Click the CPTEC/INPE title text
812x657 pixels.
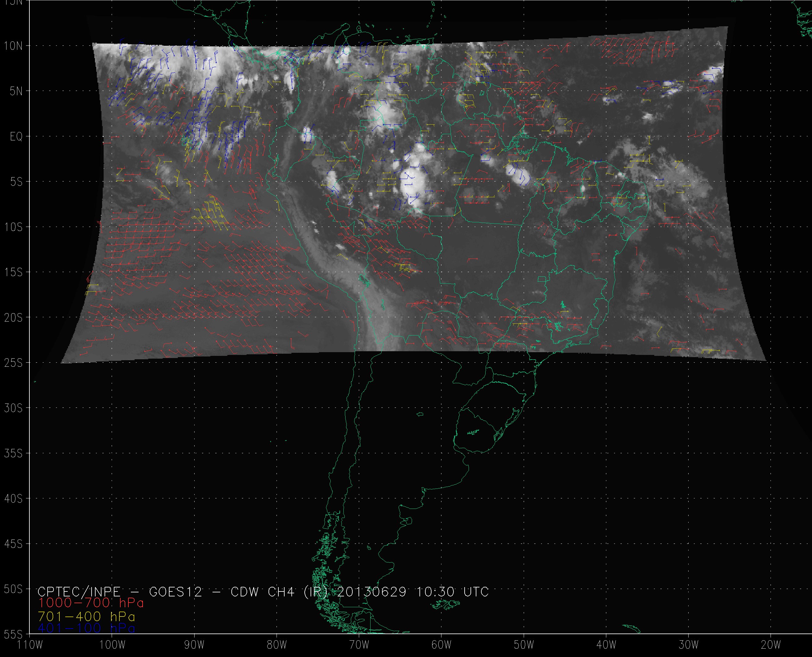click(79, 591)
